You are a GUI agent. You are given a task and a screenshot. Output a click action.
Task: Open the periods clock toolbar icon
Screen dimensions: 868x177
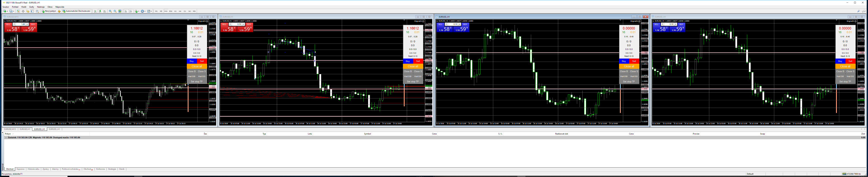[x=142, y=11]
